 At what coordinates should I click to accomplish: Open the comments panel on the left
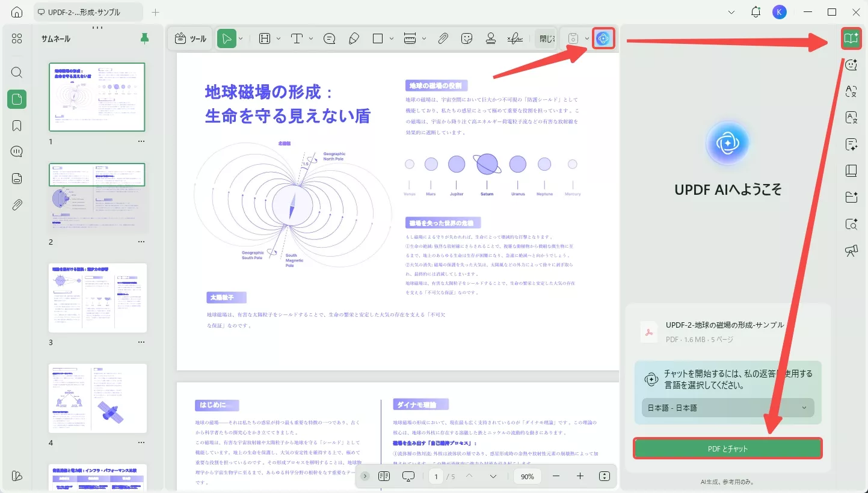click(x=16, y=151)
